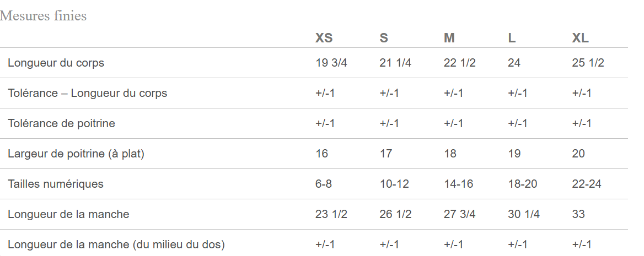Click the 30 1/4 sleeve length cell
The height and width of the screenshot is (256, 644).
(x=523, y=214)
